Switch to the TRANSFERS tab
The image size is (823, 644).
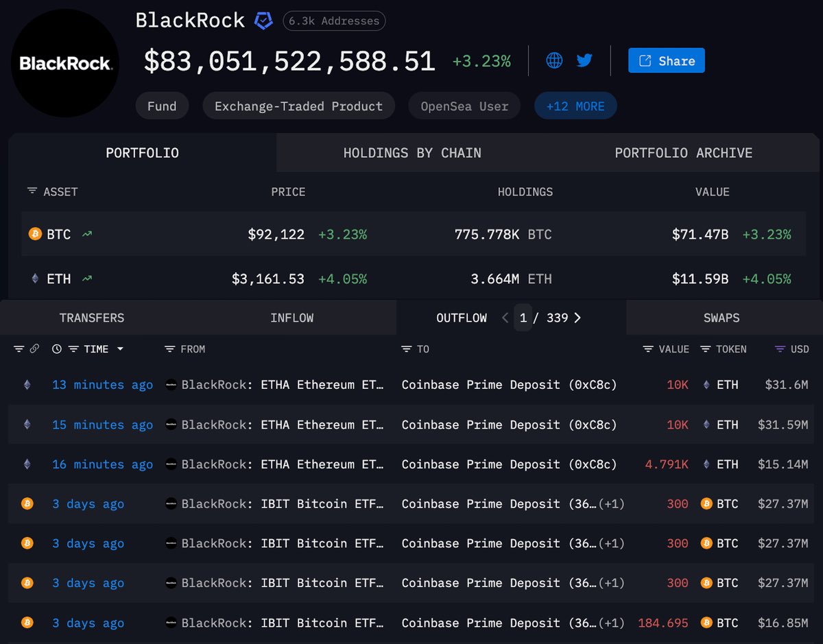92,318
